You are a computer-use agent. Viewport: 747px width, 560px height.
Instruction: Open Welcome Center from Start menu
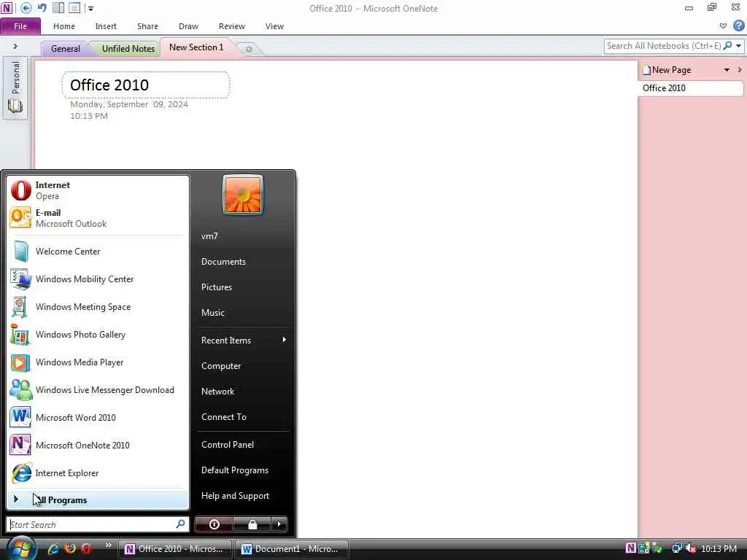pos(97,252)
